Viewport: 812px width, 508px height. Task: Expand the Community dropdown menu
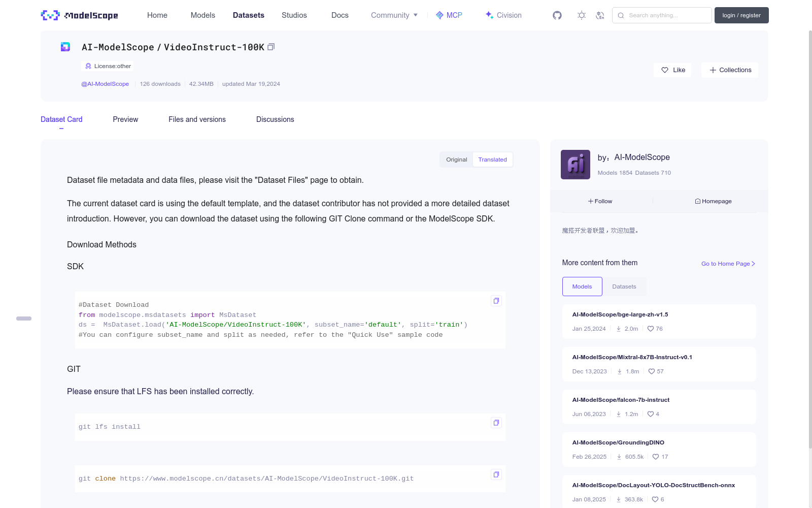click(x=394, y=15)
